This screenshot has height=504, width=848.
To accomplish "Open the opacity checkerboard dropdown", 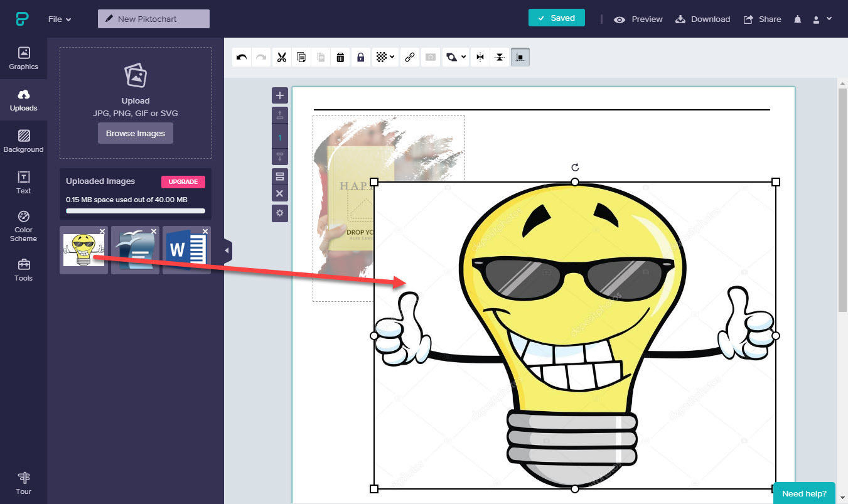I will (385, 57).
